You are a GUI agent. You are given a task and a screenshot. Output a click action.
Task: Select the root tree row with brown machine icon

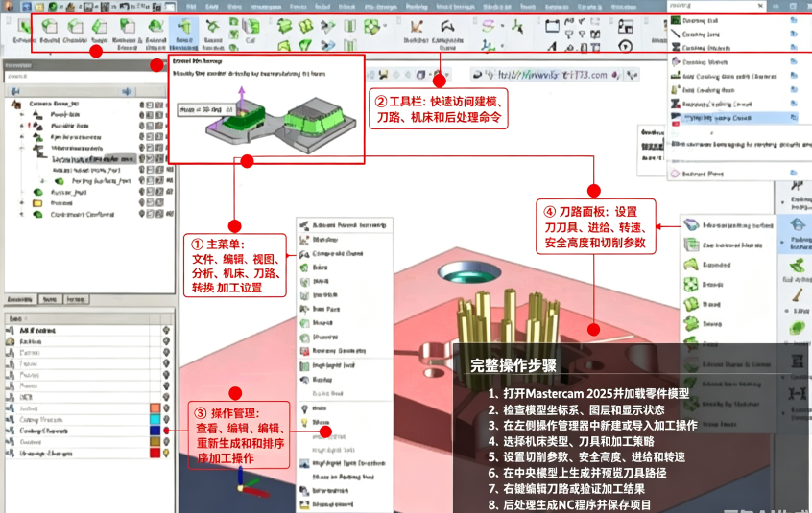[x=45, y=104]
